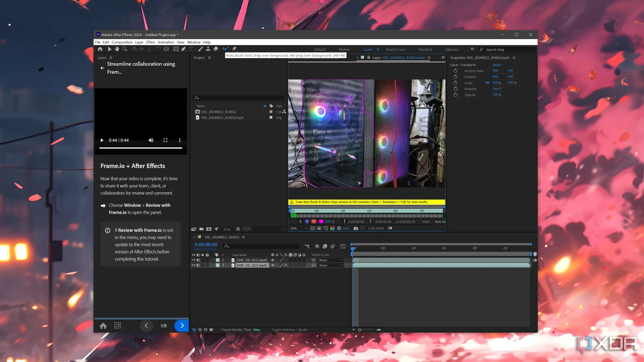Click the tutorial video progress bar
Screen dimensions: 644x362
(x=141, y=148)
